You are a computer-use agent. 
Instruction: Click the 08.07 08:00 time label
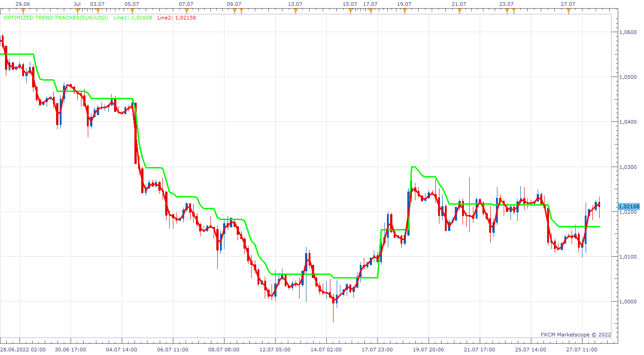pos(224,350)
